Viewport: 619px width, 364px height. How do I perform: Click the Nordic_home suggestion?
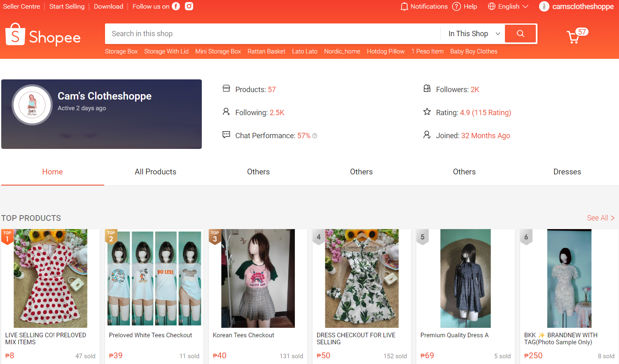point(342,51)
